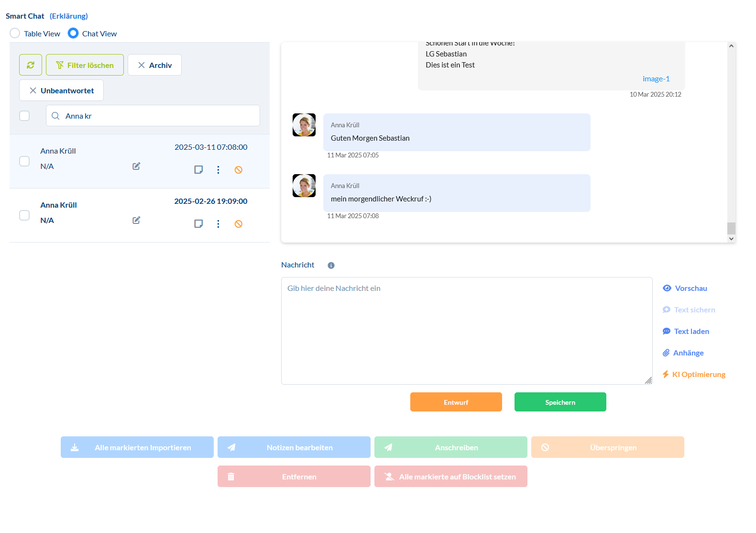Click the chat scrollbar down arrow

point(731,239)
